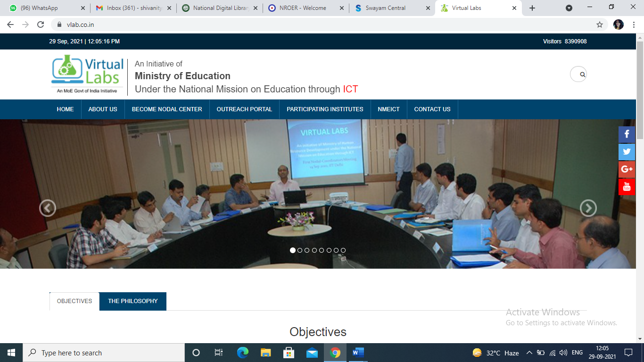Open Chrome's tab search dropdown
Image resolution: width=644 pixels, height=362 pixels.
(x=570, y=8)
